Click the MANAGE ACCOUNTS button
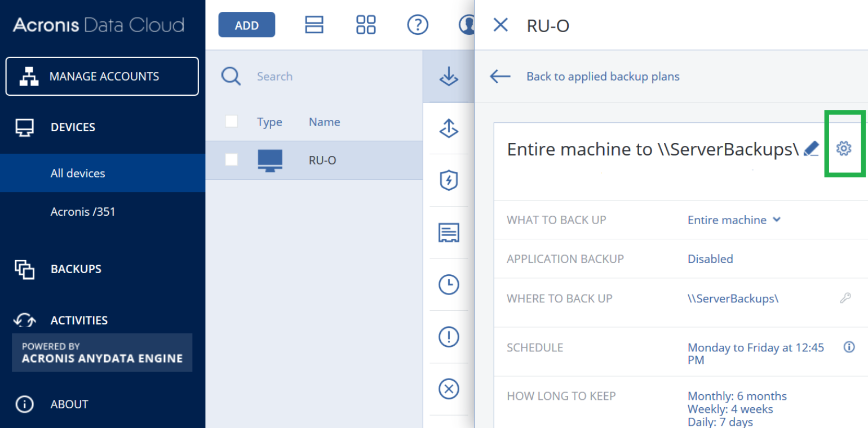Image resolution: width=868 pixels, height=428 pixels. click(102, 76)
